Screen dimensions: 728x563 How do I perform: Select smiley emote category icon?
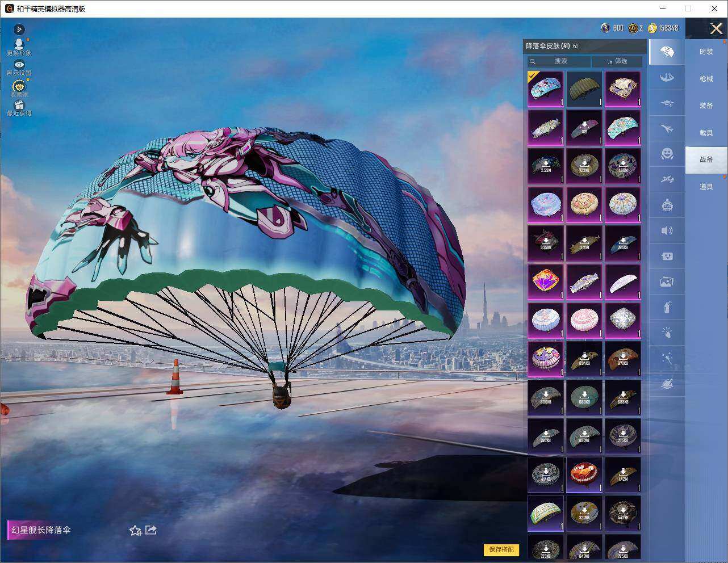click(667, 154)
